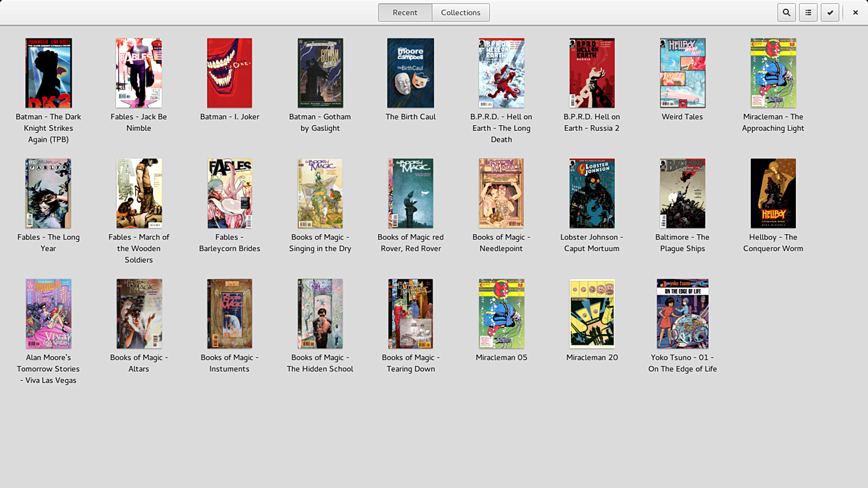Open Miracleman 20 comic cover
The width and height of the screenshot is (868, 488).
(592, 314)
